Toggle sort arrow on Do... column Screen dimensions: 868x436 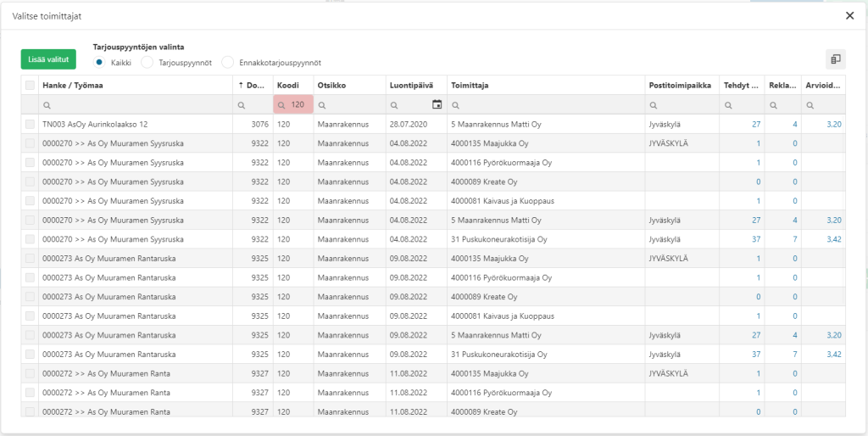[x=240, y=86]
